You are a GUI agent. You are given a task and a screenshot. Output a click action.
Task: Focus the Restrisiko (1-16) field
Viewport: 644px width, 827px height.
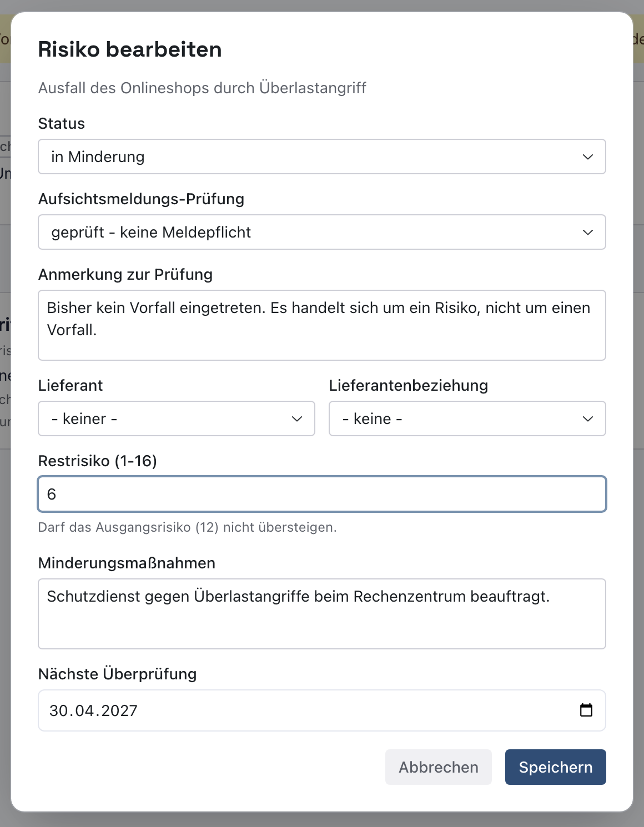322,494
